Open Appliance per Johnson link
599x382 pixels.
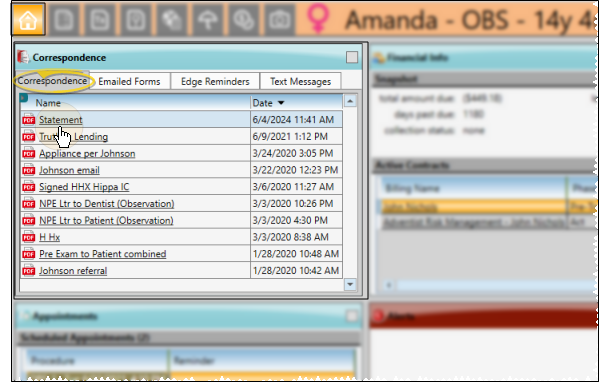pyautogui.click(x=87, y=154)
